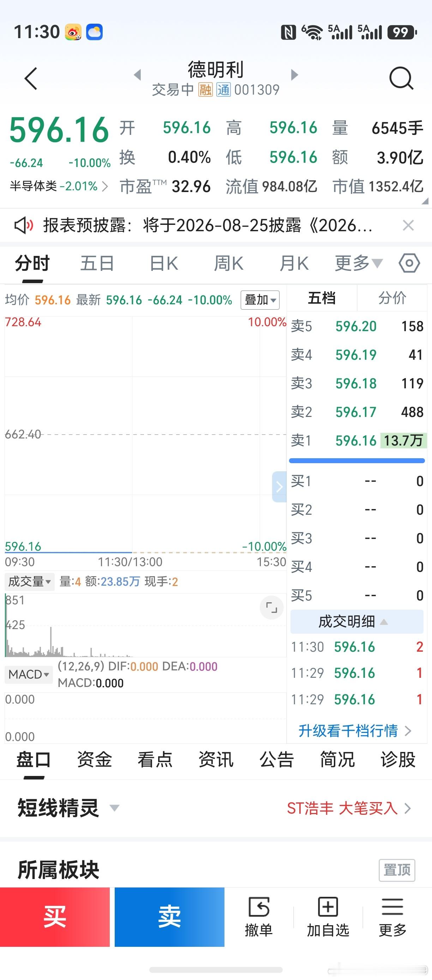Tap the announcement speaker icon
This screenshot has height=980, width=432.
pyautogui.click(x=24, y=225)
